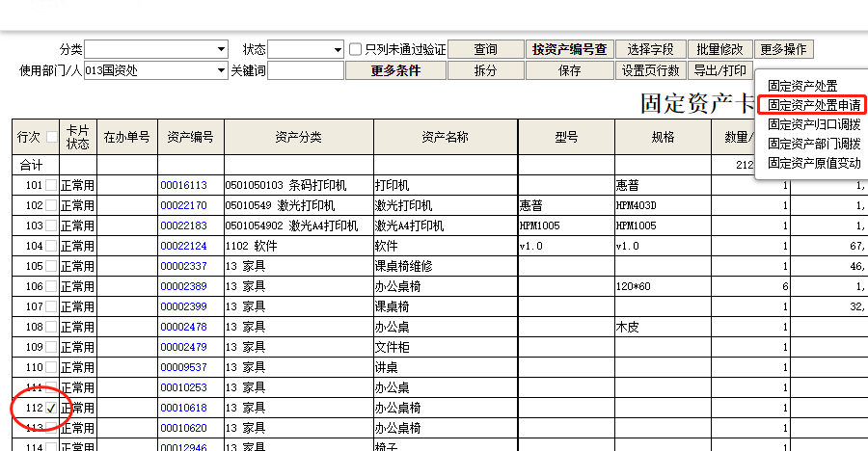Enable 只列未通过验证 checkbox
The image size is (868, 451).
356,49
